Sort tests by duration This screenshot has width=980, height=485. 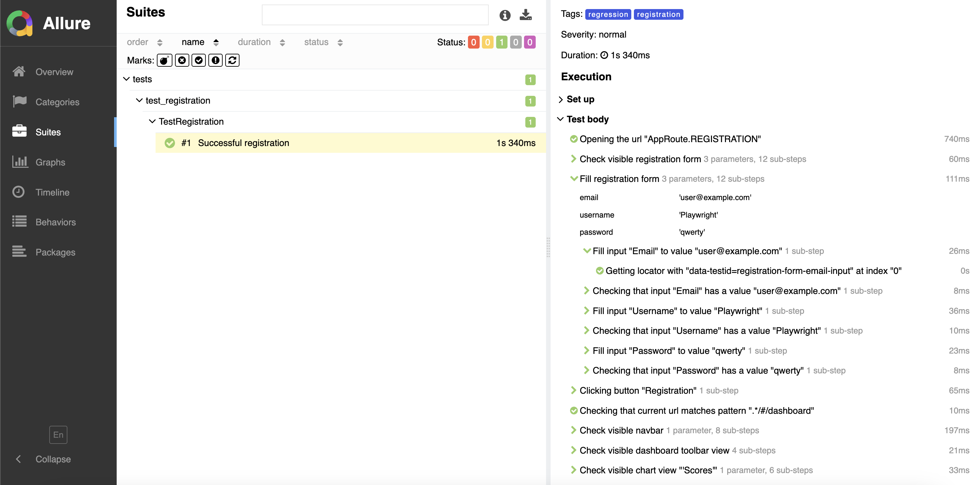tap(261, 42)
